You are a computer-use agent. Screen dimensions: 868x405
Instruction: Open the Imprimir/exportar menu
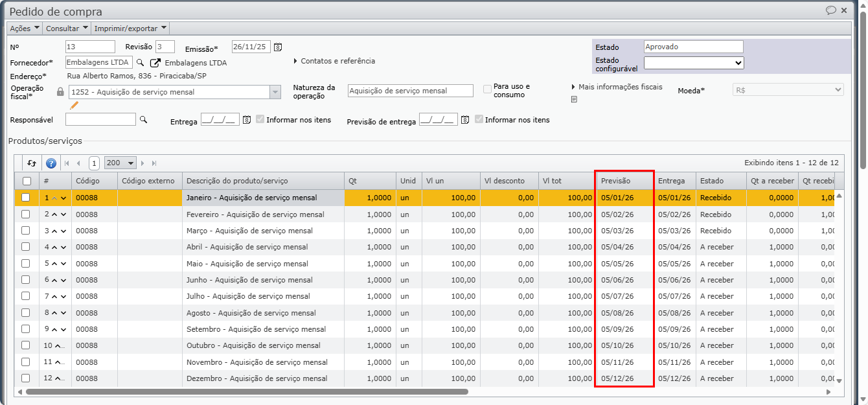(130, 29)
